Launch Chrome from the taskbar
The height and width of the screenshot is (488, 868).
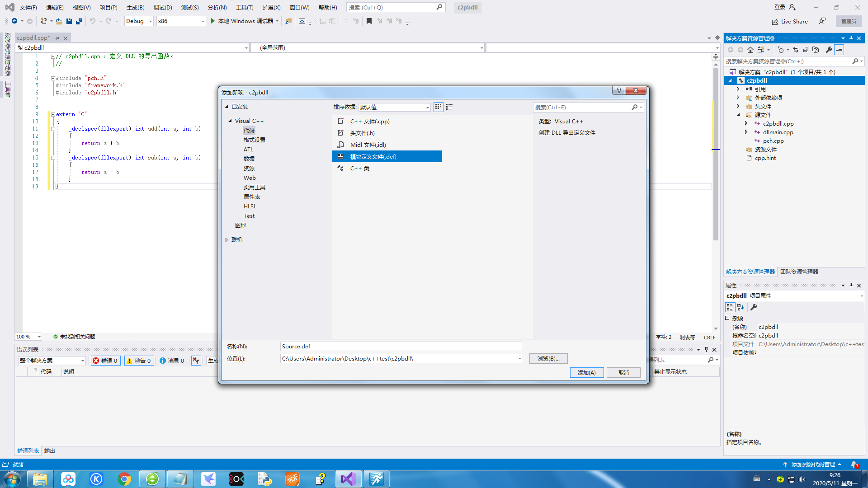point(124,479)
